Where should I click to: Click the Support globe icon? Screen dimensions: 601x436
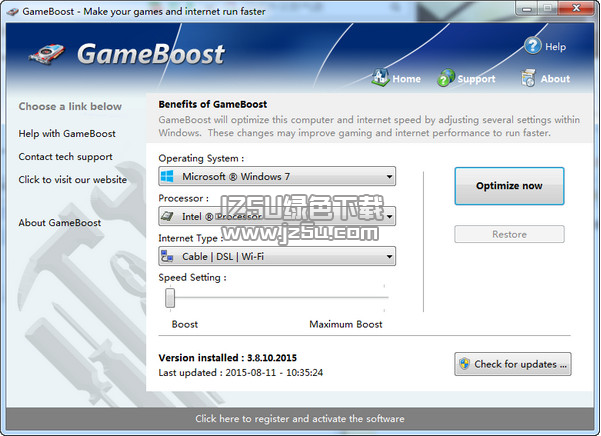click(x=446, y=78)
